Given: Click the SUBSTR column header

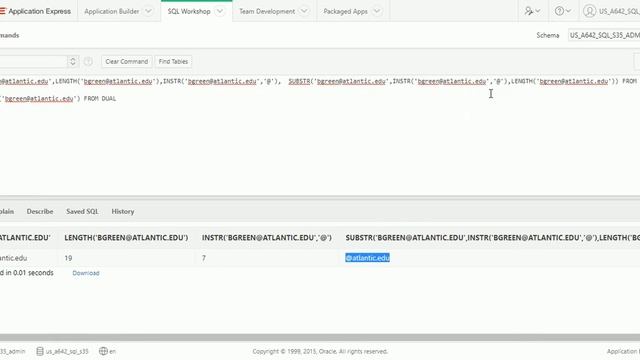Looking at the screenshot, I should click(493, 238).
